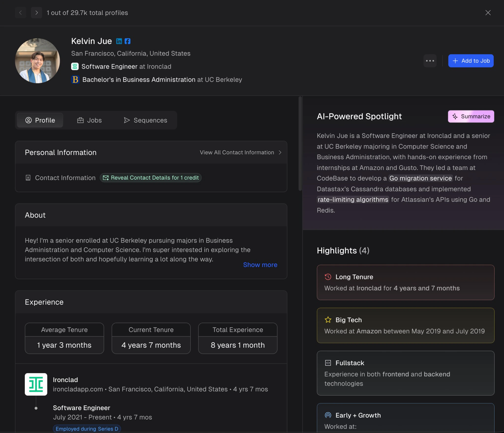Switch to the Jobs tab
Viewport: 504px width, 433px height.
point(89,120)
